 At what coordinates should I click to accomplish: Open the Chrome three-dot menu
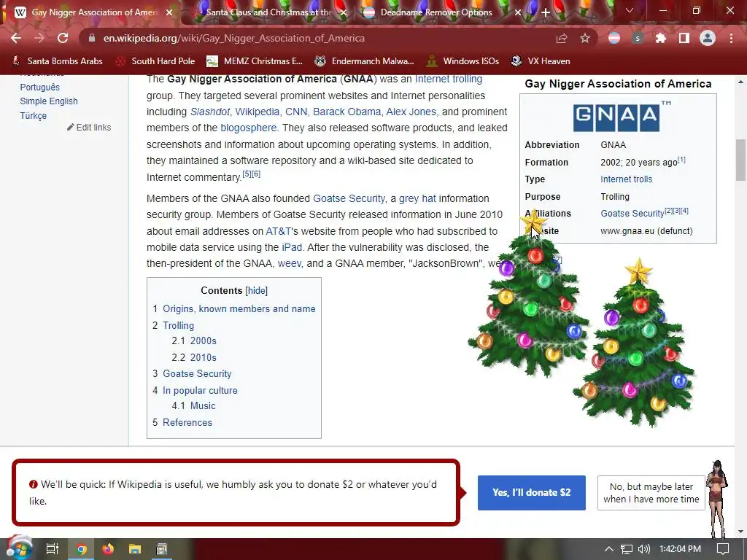pos(731,38)
